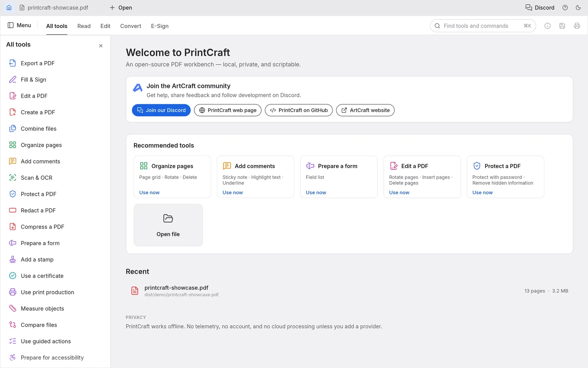Click the Redact a PDF icon
Viewport: 588px width, 368px height.
tap(12, 210)
